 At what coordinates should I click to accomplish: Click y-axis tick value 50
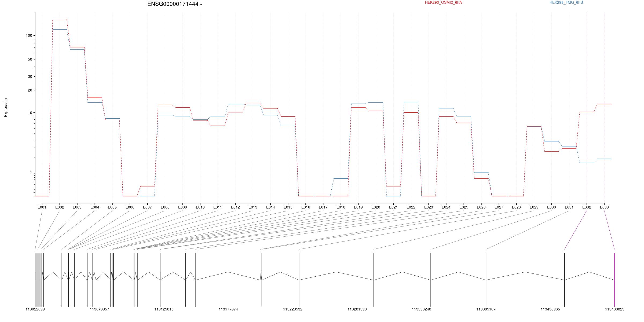[x=30, y=59]
